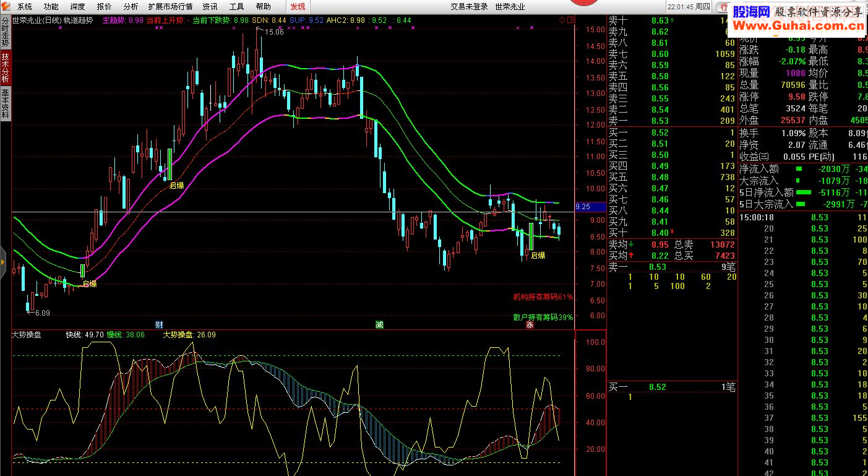The image size is (868, 476).
Task: Click the 6.09 low price label
Action: 42,313
